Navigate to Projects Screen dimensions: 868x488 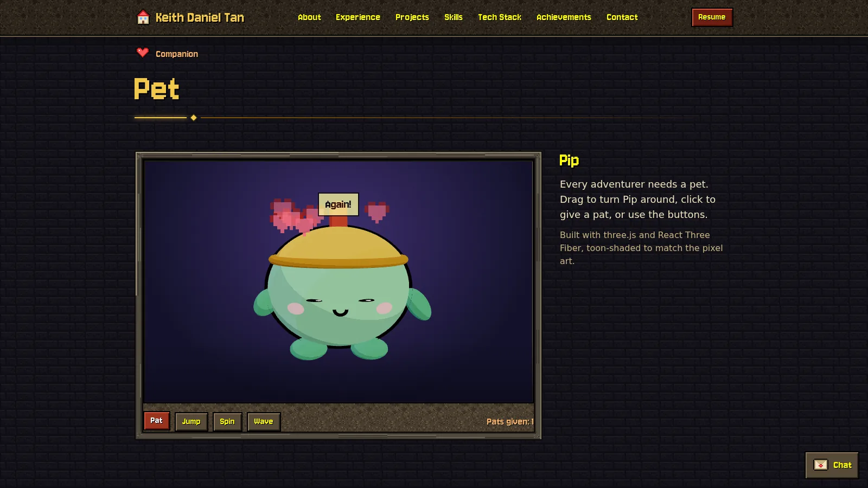(x=412, y=17)
